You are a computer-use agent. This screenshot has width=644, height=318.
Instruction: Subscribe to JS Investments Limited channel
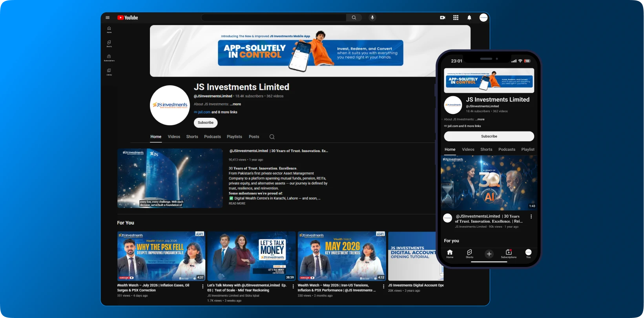[206, 122]
